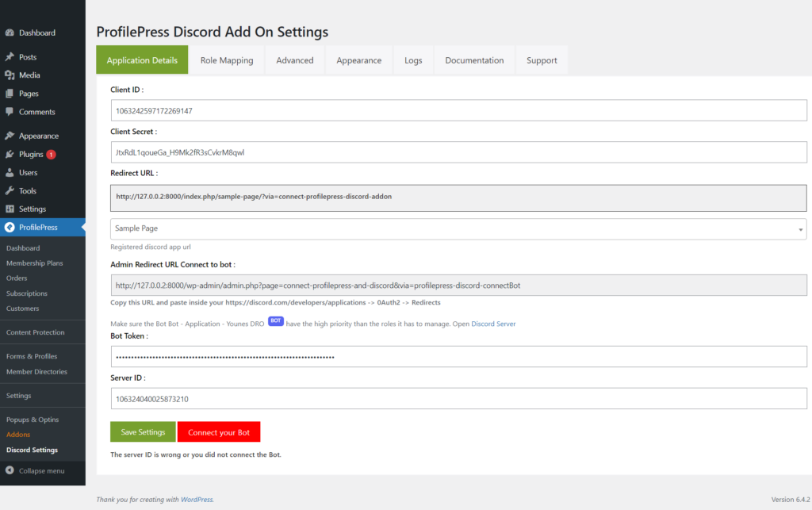
Task: Go to Content Protection
Action: (35, 332)
